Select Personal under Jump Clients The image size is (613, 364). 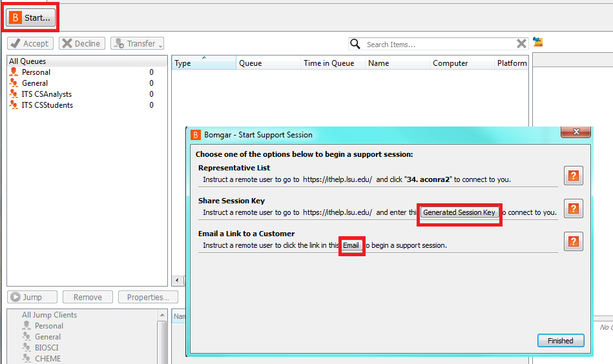coord(49,326)
